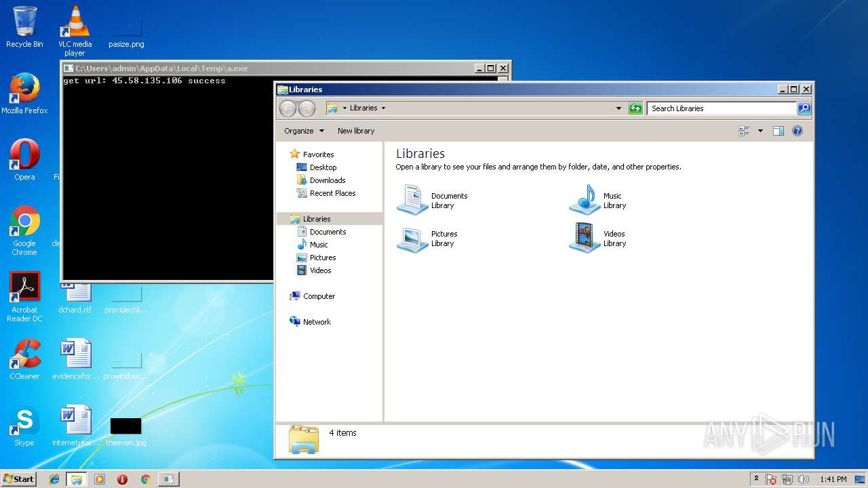Click the '4 items' details text
The image size is (868, 488).
coord(342,432)
